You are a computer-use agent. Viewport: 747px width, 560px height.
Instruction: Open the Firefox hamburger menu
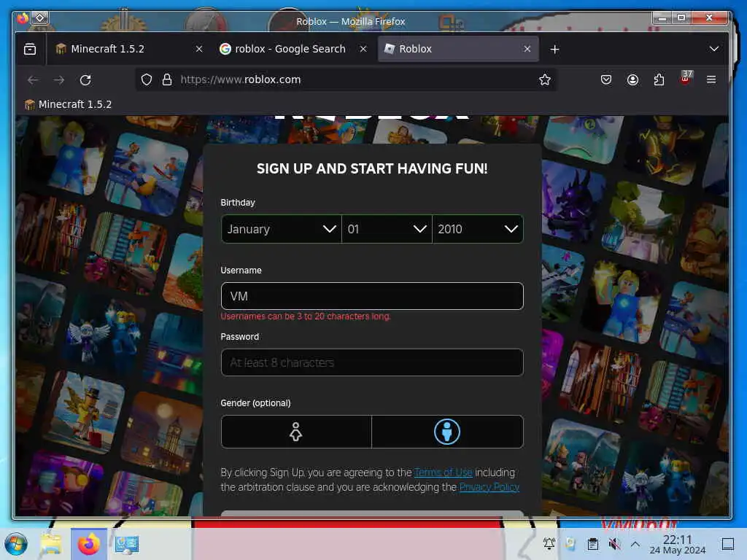pos(711,79)
